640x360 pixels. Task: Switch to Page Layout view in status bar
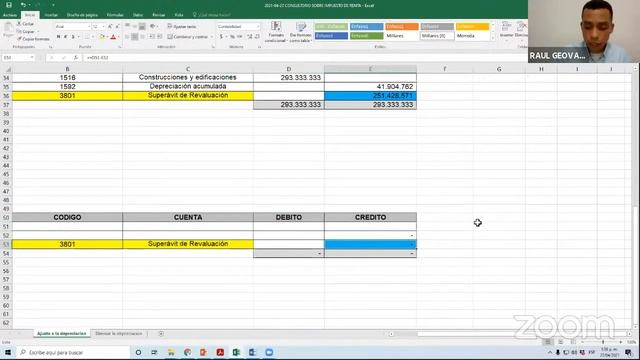click(x=561, y=342)
